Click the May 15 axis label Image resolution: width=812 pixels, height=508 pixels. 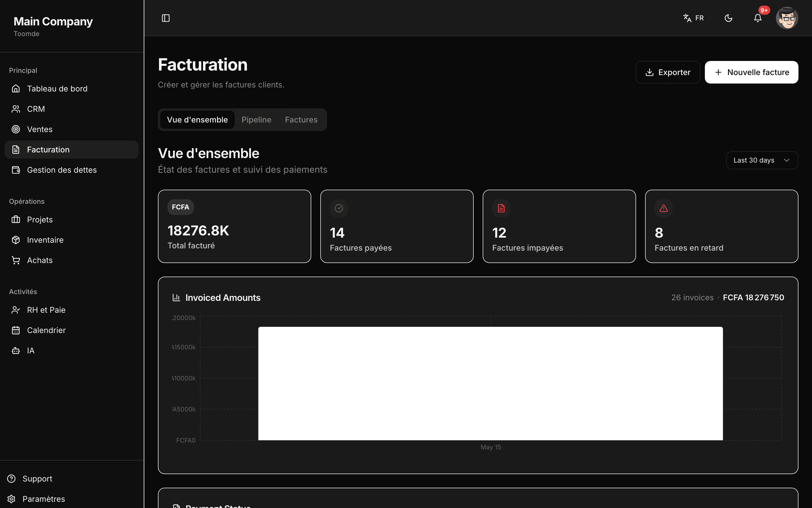(491, 447)
